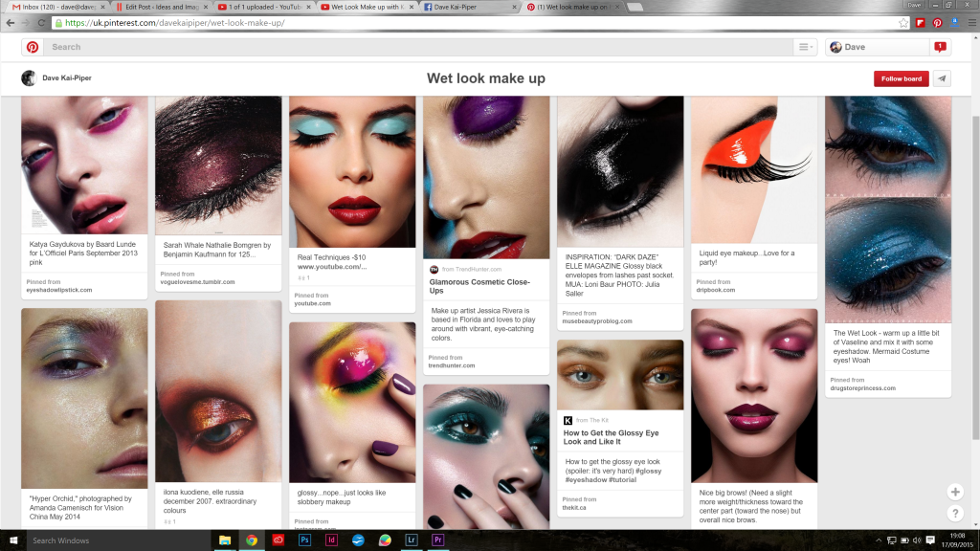
Task: Open How to Get the Glossy Eye Look title
Action: coord(611,437)
